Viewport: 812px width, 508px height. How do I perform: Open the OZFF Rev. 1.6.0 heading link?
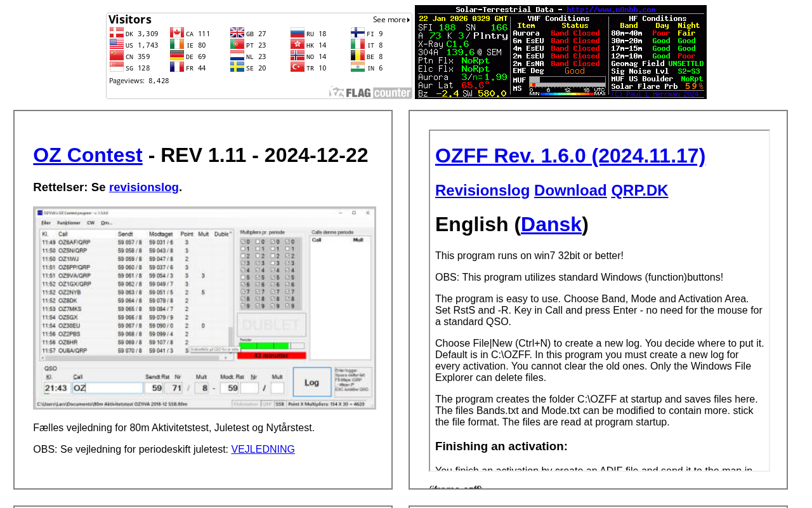(570, 156)
